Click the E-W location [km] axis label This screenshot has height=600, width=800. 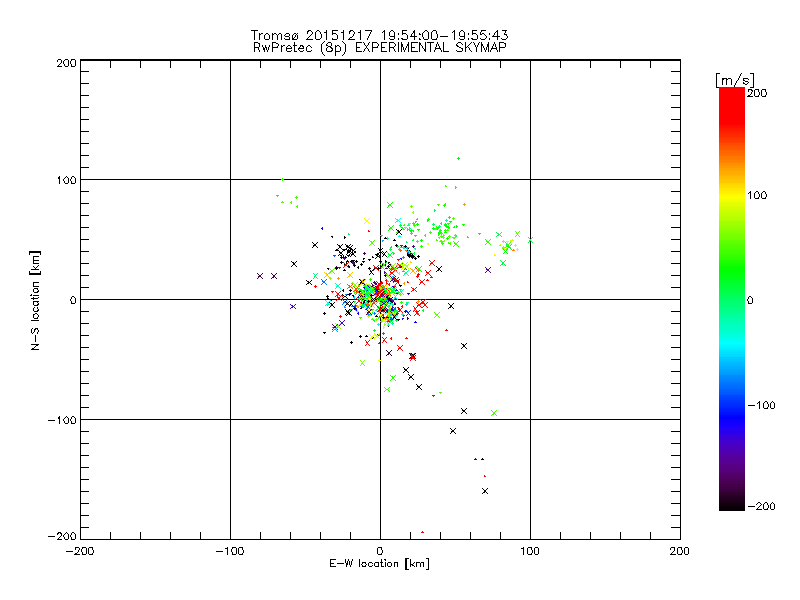(x=380, y=564)
